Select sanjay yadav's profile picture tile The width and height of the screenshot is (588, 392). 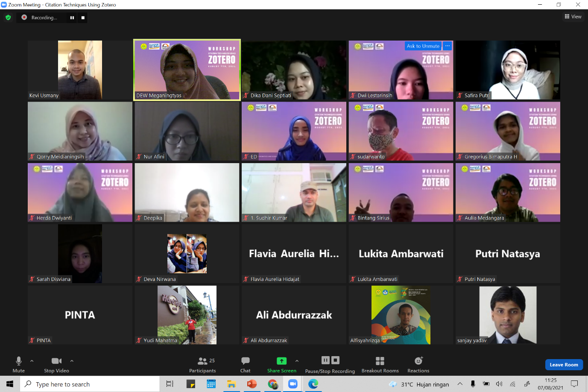508,315
